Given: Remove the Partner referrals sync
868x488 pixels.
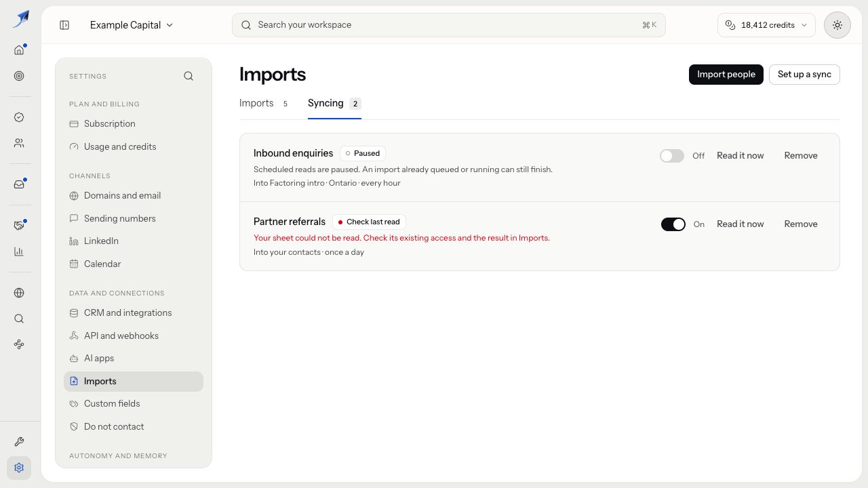Looking at the screenshot, I should coord(801,224).
